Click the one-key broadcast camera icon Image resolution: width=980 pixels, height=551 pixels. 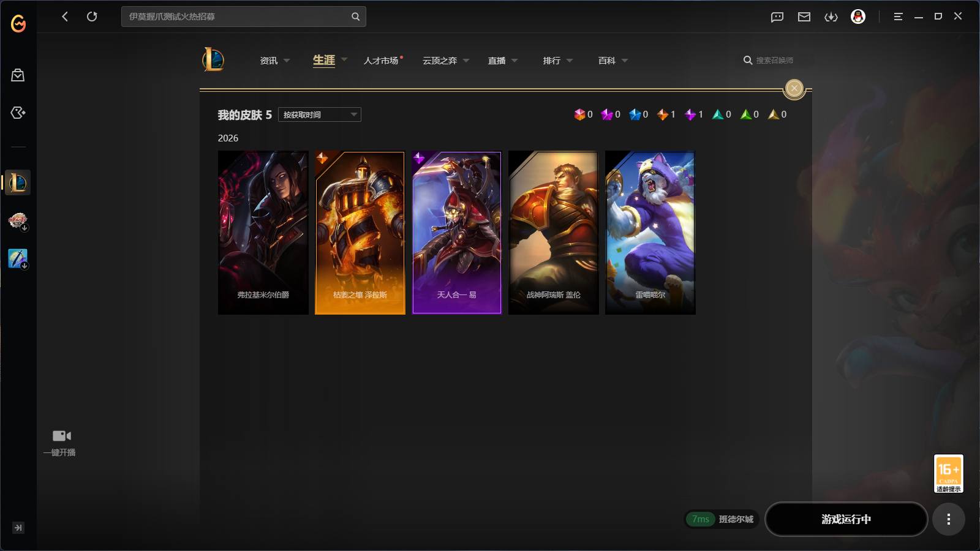61,436
